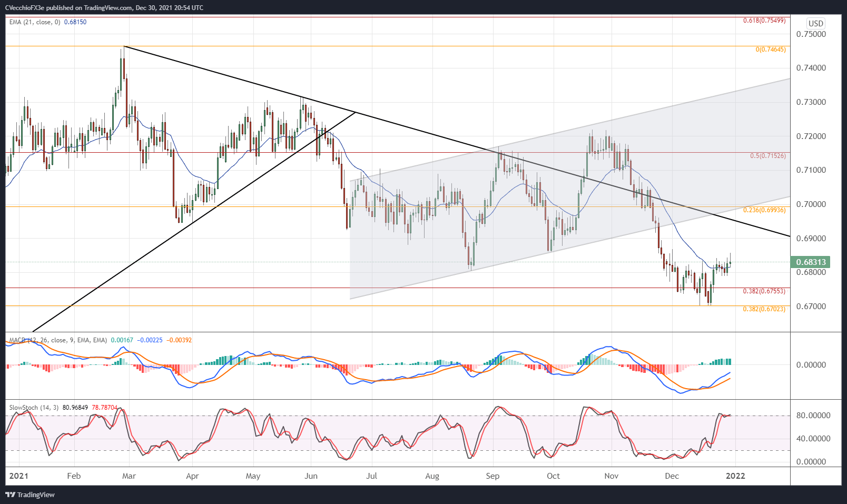This screenshot has height=504, width=847.
Task: Click the SlowStoch value 78.78704
Action: [x=105, y=408]
